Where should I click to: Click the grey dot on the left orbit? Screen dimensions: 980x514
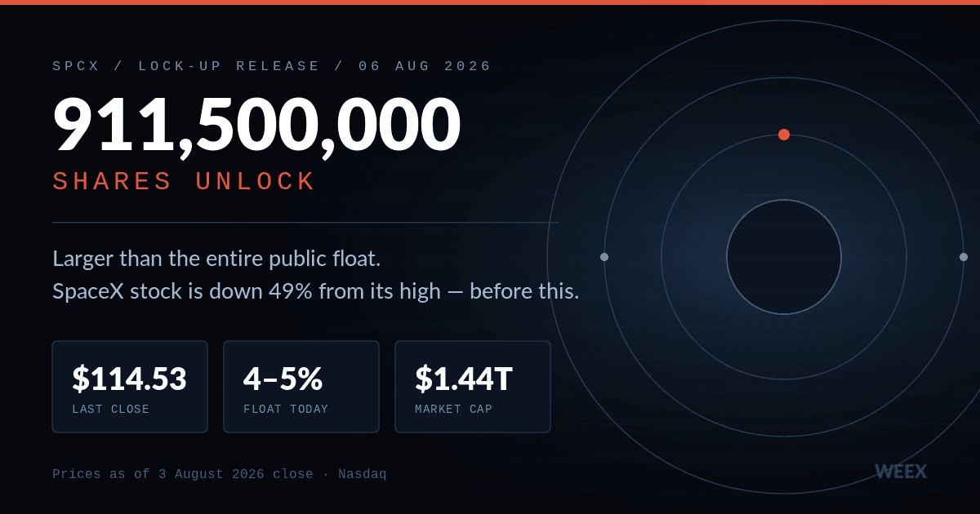pos(604,257)
